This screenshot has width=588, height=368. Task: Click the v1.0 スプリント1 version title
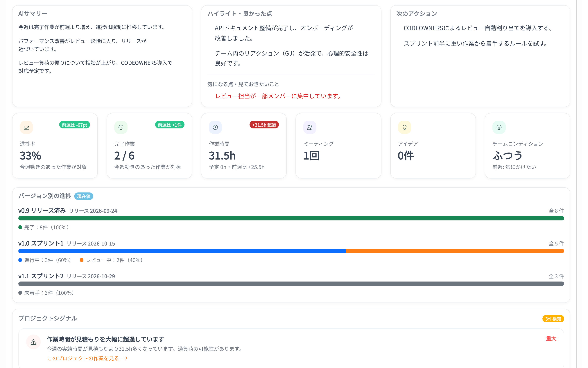[41, 243]
